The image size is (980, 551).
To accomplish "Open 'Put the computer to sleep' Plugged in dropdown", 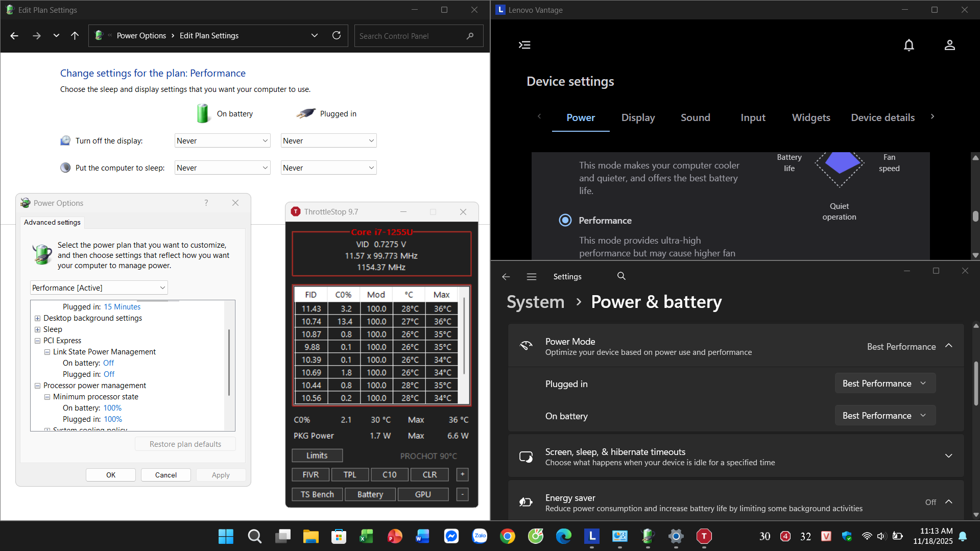I will [x=328, y=168].
